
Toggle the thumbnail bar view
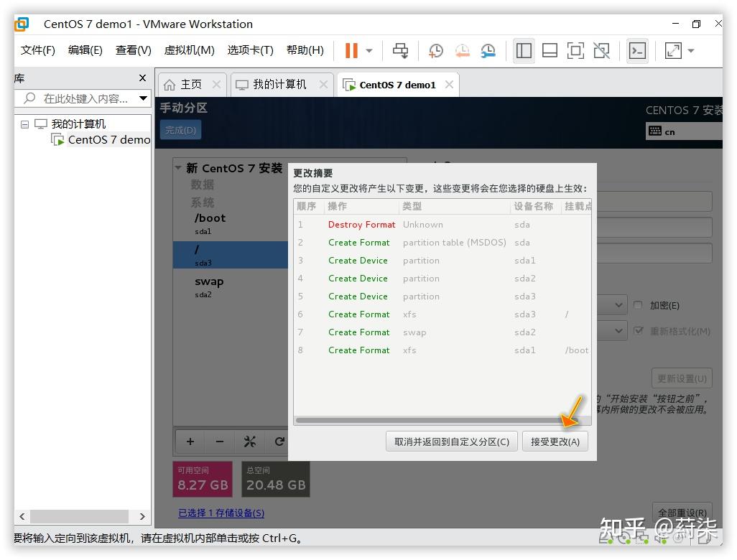click(550, 50)
